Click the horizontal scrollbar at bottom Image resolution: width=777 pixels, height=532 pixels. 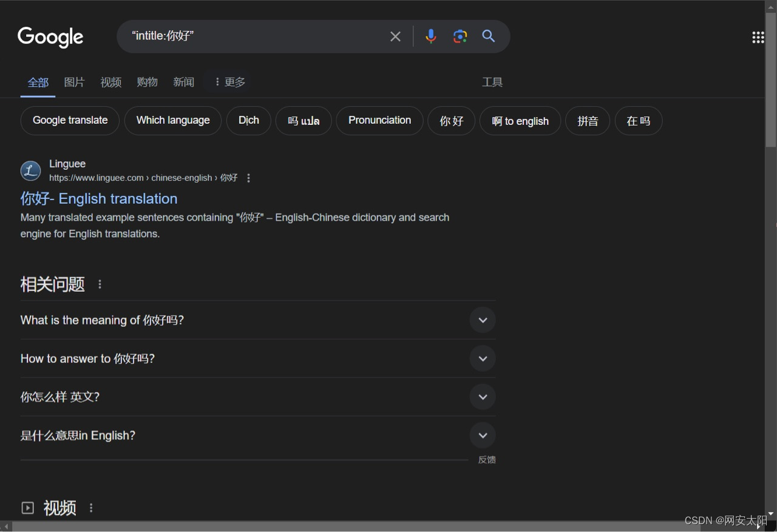[x=356, y=526]
